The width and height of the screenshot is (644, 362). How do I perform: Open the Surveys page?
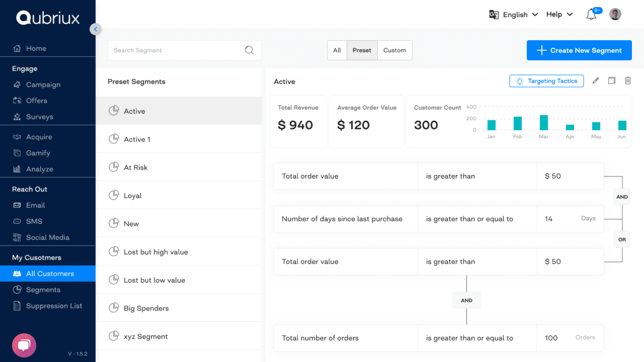coord(39,117)
